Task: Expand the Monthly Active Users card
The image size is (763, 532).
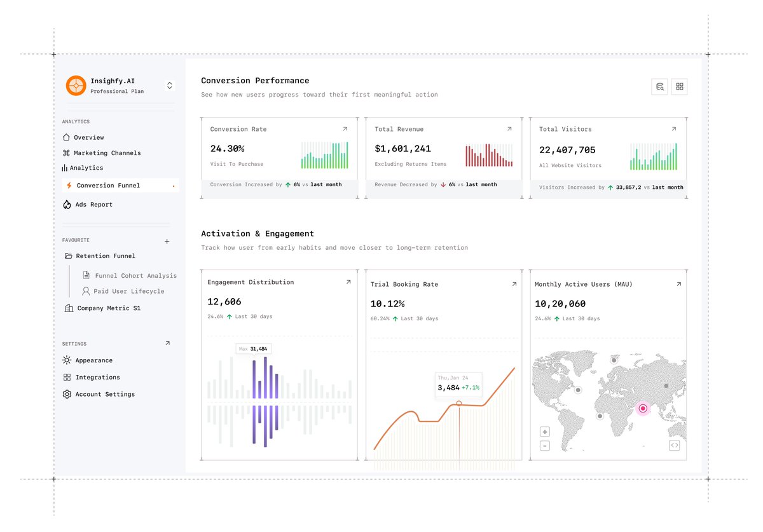Action: [678, 284]
